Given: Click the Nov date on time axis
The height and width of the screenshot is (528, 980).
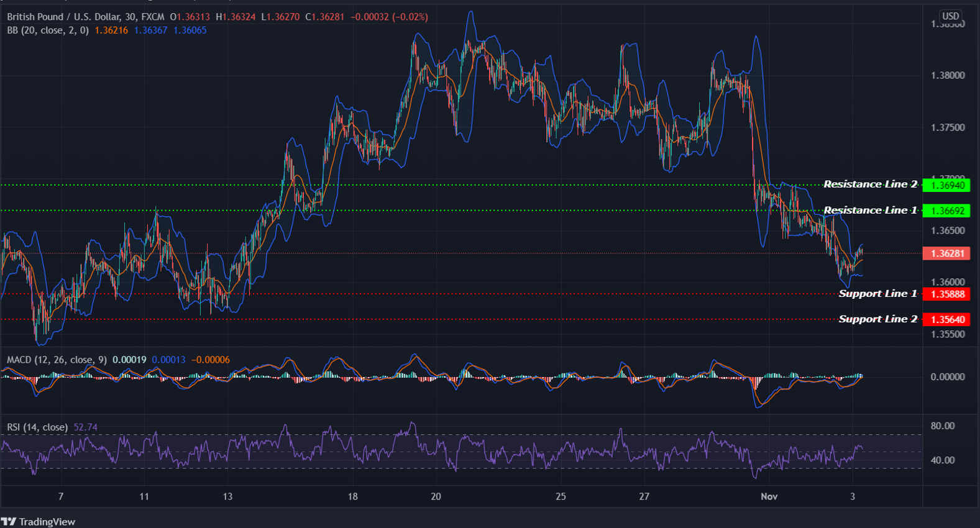Looking at the screenshot, I should 769,496.
